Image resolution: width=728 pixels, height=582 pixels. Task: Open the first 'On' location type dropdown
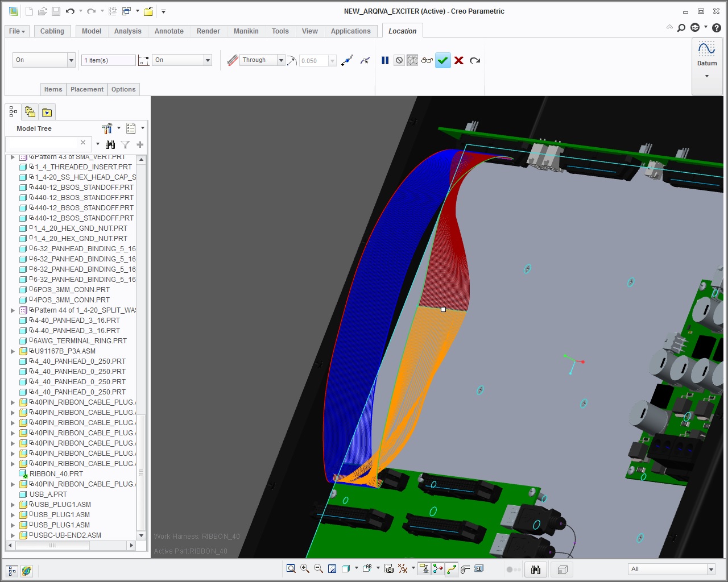[44, 60]
